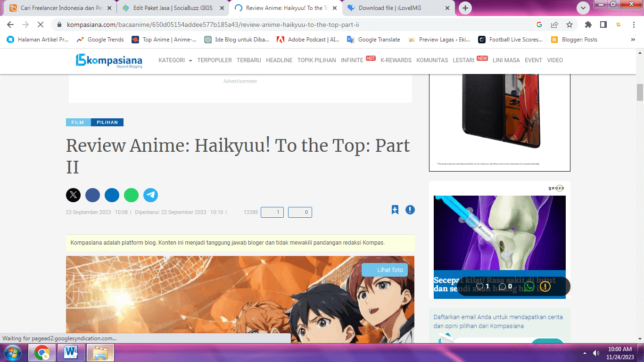Click the page vertical scrollbar thumb

pyautogui.click(x=640, y=92)
